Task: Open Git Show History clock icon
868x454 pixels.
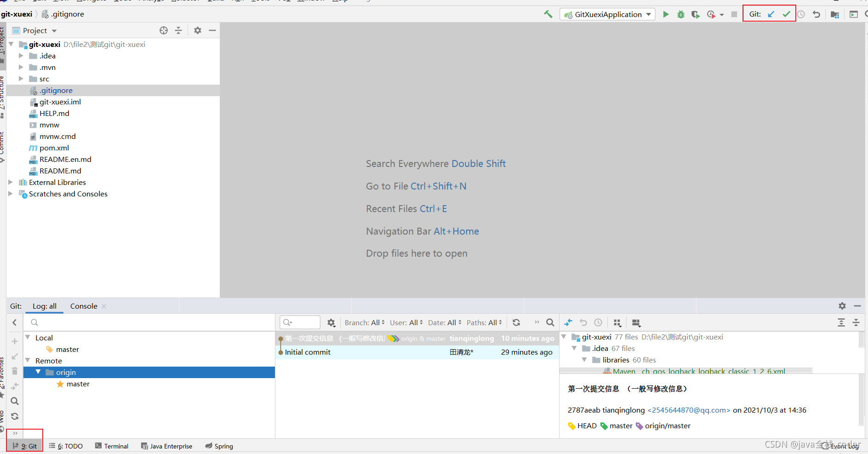Action: 801,14
